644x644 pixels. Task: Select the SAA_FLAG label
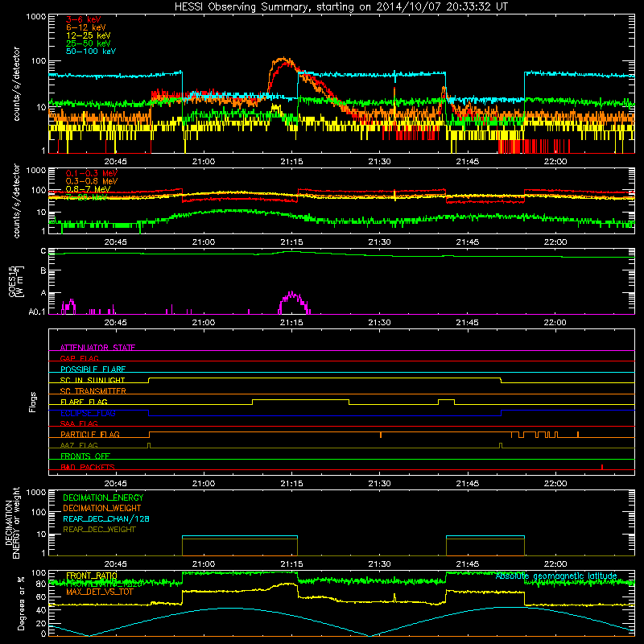[79, 423]
